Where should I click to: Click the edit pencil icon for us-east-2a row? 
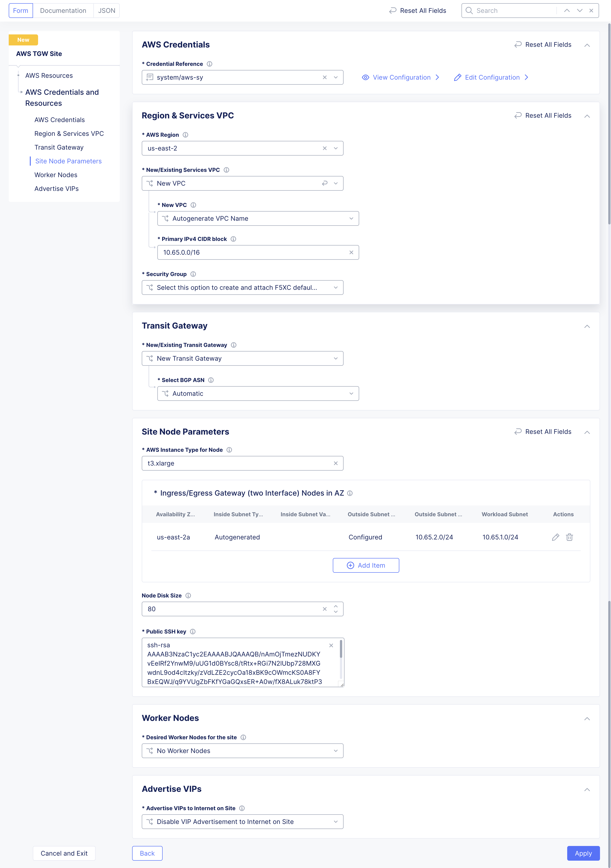click(x=555, y=537)
